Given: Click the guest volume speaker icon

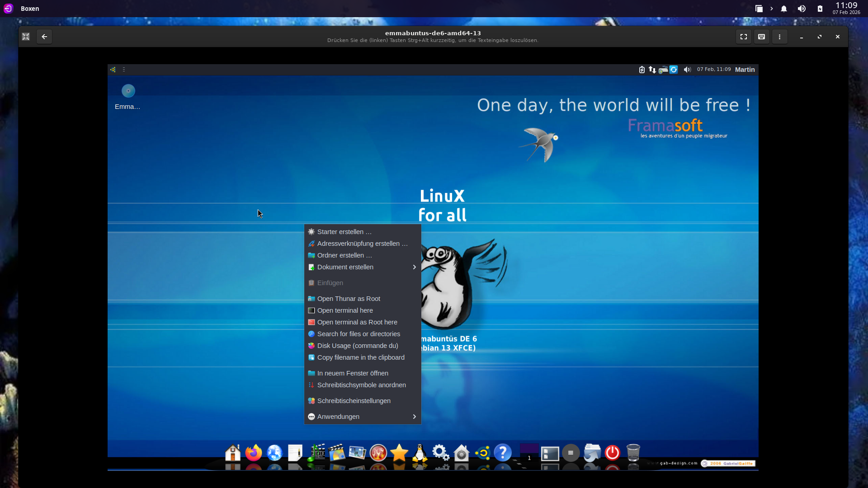Looking at the screenshot, I should coord(687,70).
